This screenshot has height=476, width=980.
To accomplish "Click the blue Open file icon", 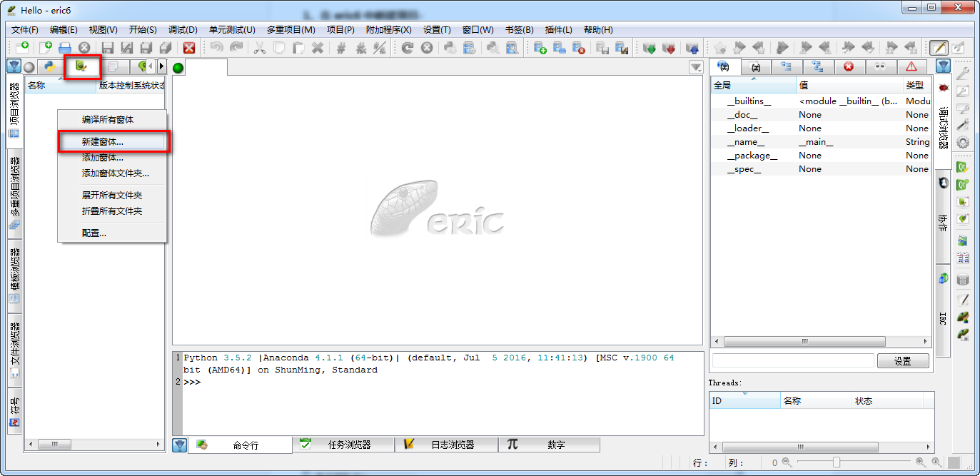I will pyautogui.click(x=65, y=48).
